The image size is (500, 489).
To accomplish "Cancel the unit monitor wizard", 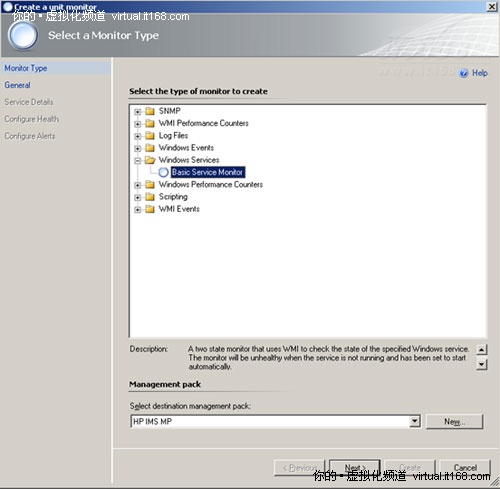I will tap(465, 468).
